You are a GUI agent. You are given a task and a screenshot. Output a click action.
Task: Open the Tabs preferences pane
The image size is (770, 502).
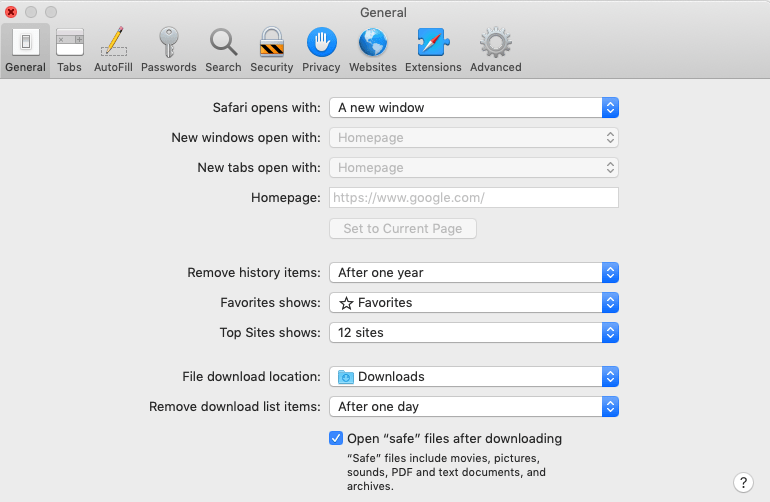(69, 50)
